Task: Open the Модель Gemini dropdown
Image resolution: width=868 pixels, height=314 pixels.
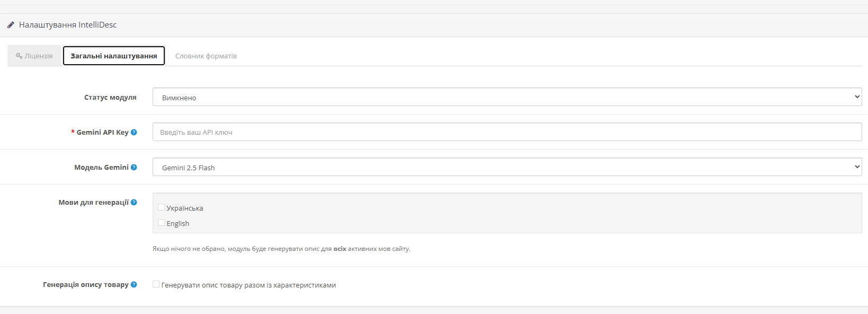Action: (507, 167)
